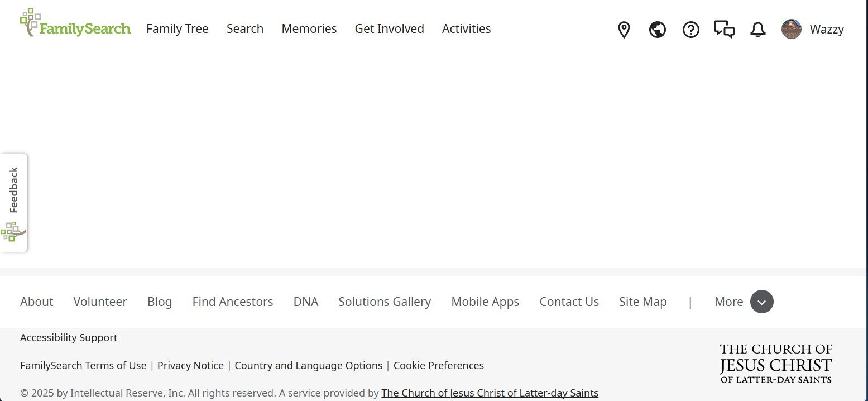Visit the Solutions Gallery page
Image resolution: width=868 pixels, height=401 pixels.
(x=385, y=302)
